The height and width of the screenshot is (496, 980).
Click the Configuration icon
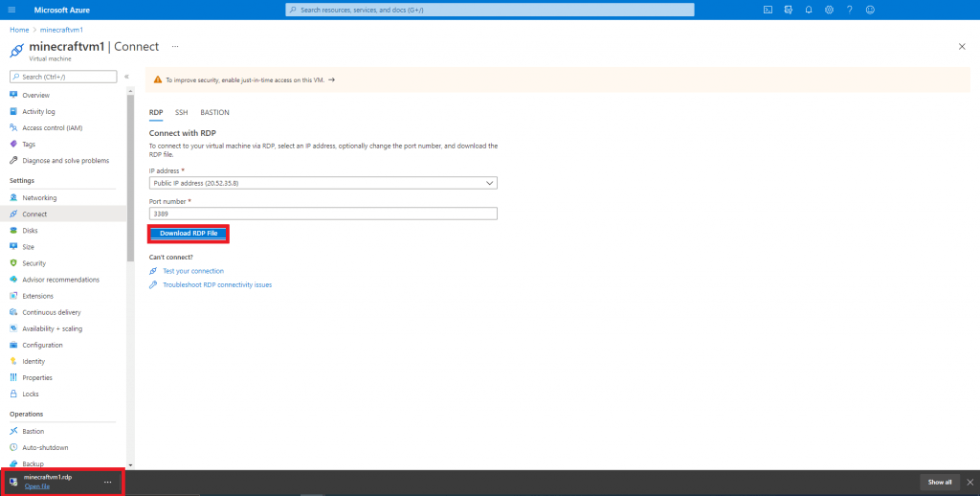(13, 345)
